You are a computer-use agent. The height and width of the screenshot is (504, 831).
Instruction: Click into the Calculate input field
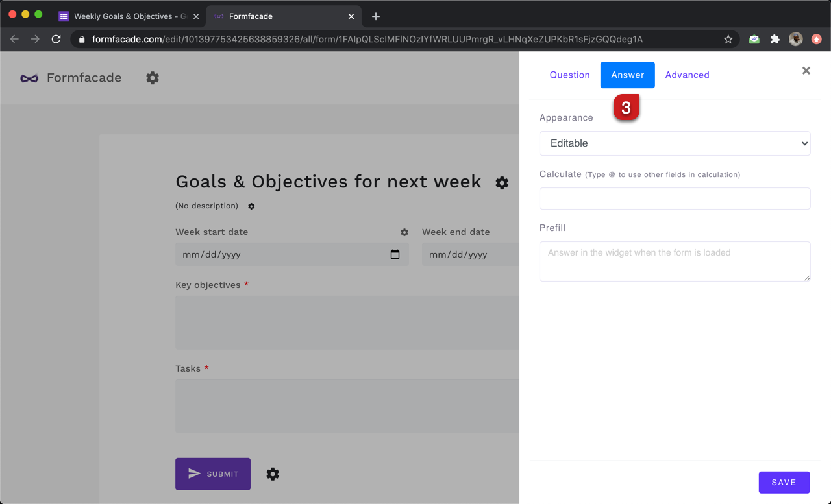click(675, 198)
